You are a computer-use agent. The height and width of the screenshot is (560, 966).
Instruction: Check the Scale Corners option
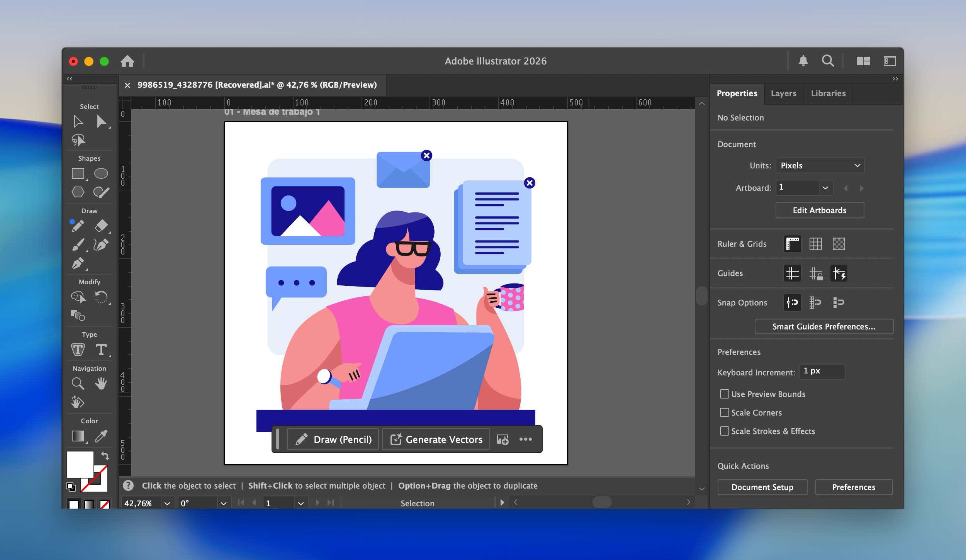tap(724, 412)
